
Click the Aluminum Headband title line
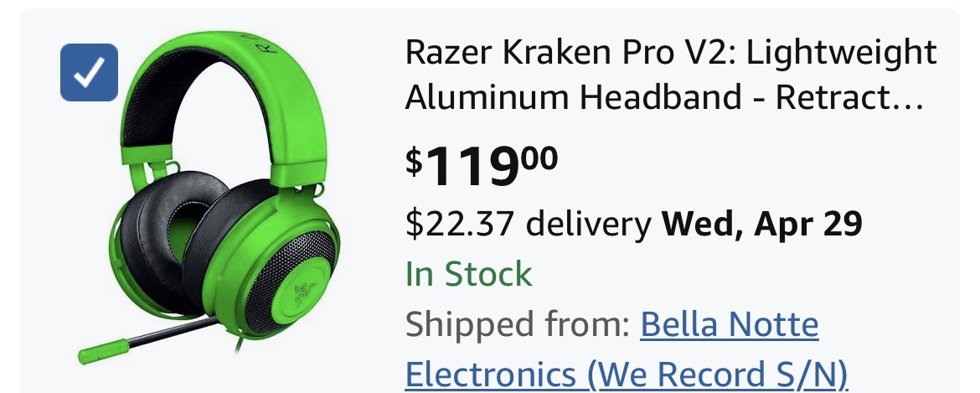(x=663, y=98)
